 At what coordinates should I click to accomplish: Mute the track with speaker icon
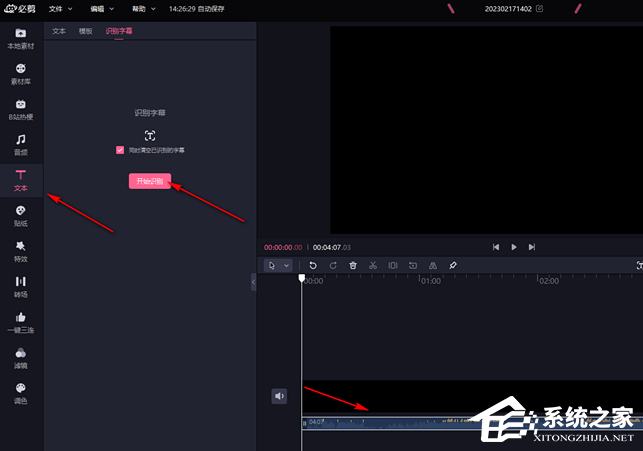coord(279,396)
